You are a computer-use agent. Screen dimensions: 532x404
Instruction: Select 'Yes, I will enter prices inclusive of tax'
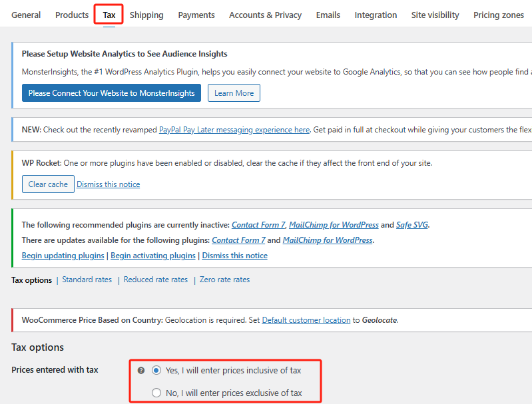coord(156,370)
